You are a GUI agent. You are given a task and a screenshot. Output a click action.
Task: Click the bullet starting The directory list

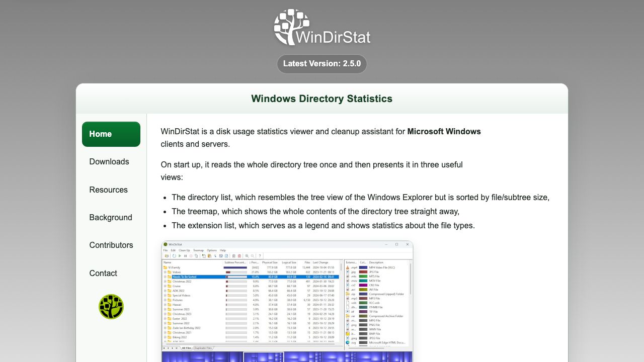click(x=360, y=197)
